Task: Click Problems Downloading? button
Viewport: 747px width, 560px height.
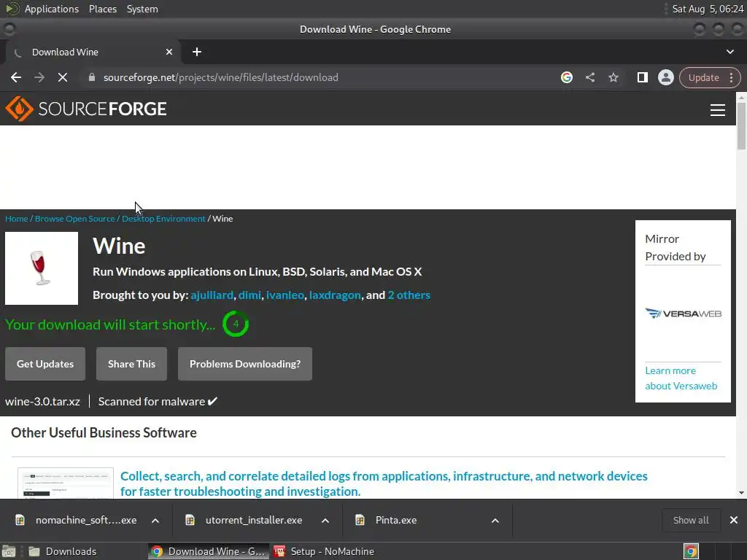Action: click(245, 364)
